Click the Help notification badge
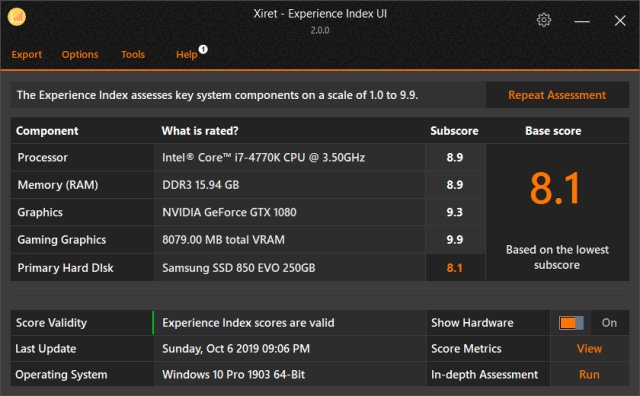Viewport: 640px width, 396px height. click(x=203, y=49)
